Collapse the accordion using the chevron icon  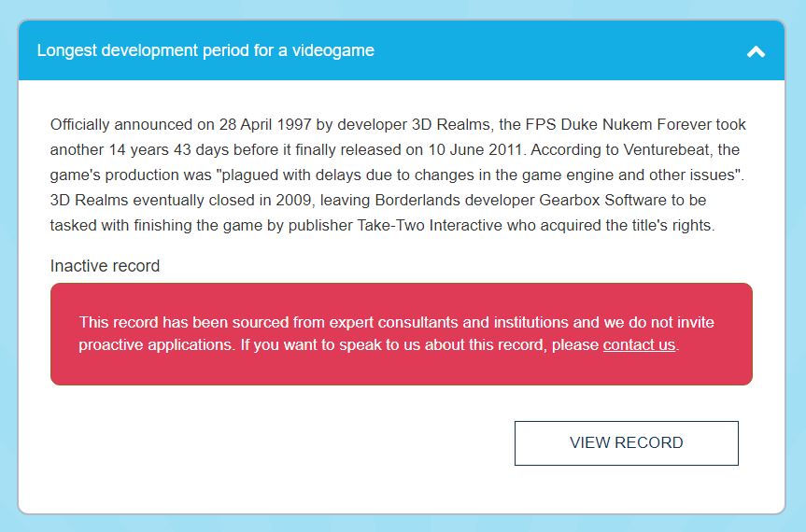pyautogui.click(x=756, y=51)
